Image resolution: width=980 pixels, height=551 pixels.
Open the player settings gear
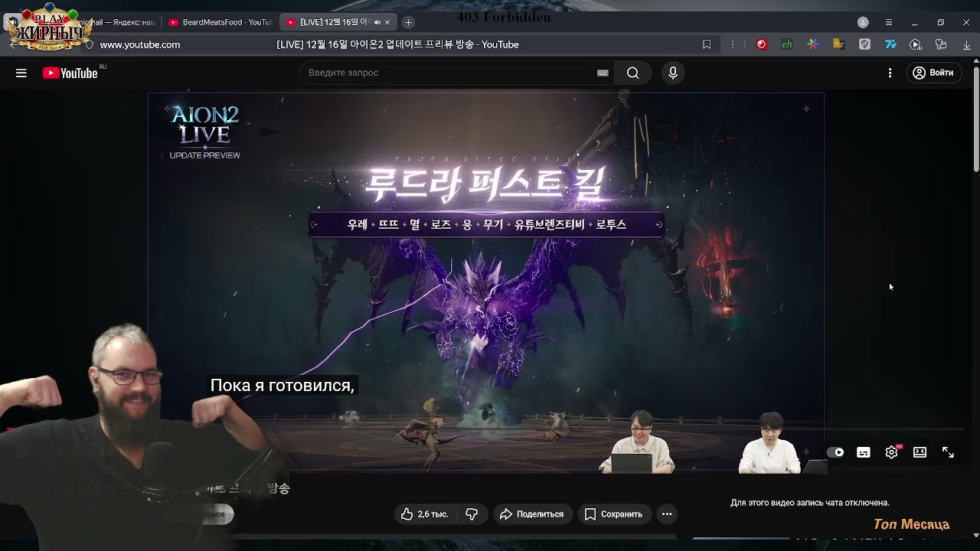click(891, 452)
